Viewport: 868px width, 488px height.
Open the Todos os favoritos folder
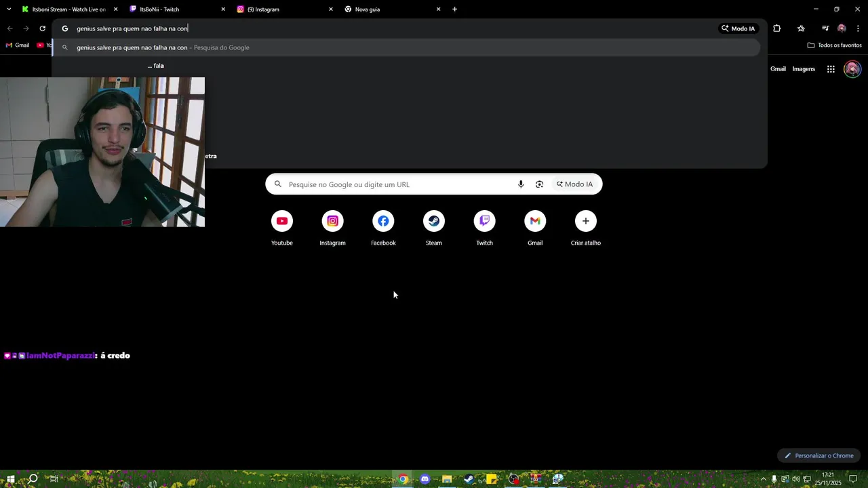(x=834, y=45)
